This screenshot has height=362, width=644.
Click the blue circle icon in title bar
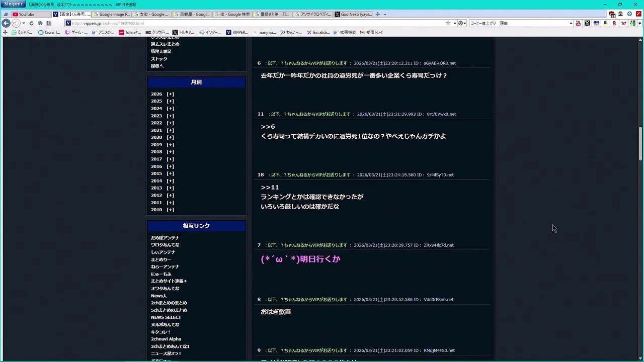[x=629, y=14]
